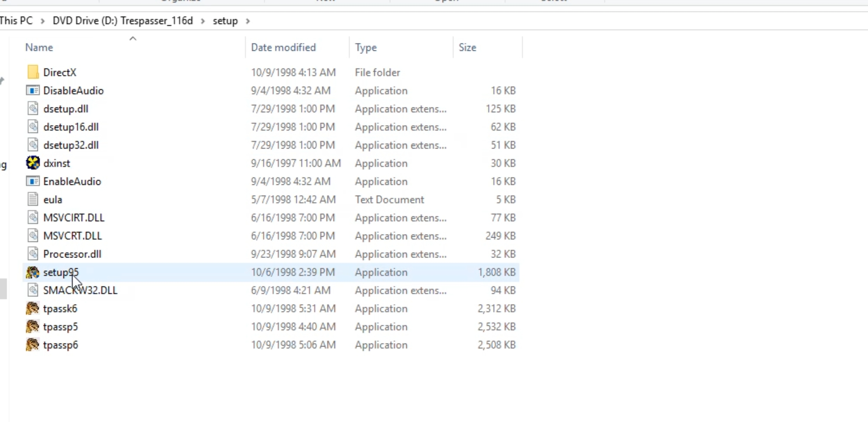Image resolution: width=868 pixels, height=422 pixels.
Task: Select the Processor.dll file name
Action: 72,254
